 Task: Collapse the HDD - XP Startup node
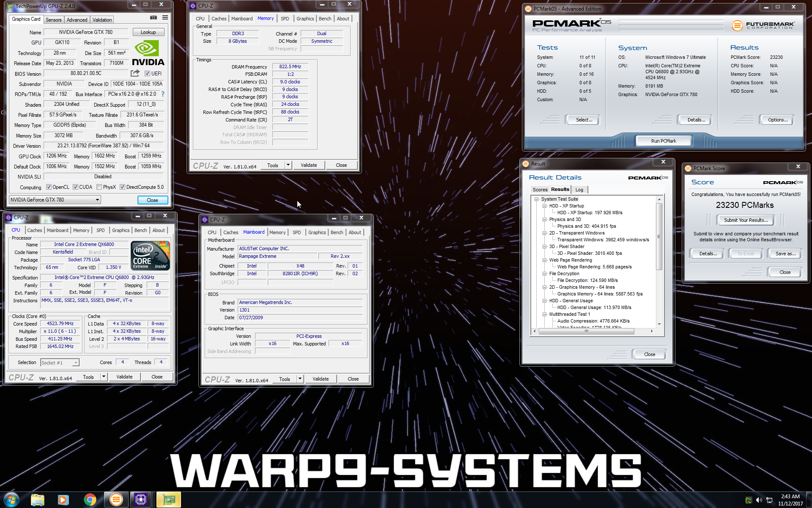click(x=545, y=206)
